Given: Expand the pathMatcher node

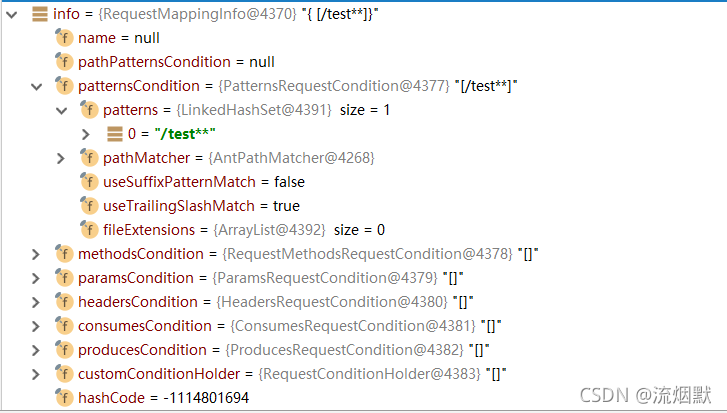Looking at the screenshot, I should 61,158.
